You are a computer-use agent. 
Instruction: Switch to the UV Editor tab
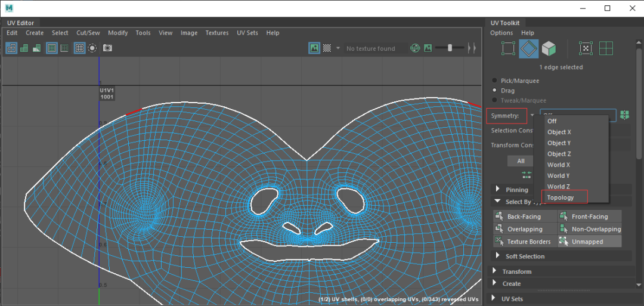point(20,23)
